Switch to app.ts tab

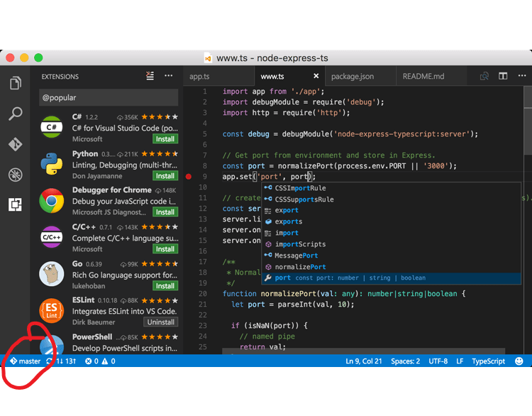219,77
